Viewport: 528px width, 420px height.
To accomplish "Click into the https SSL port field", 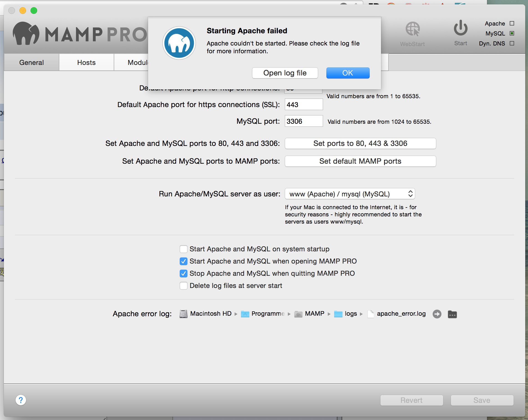I will click(304, 105).
